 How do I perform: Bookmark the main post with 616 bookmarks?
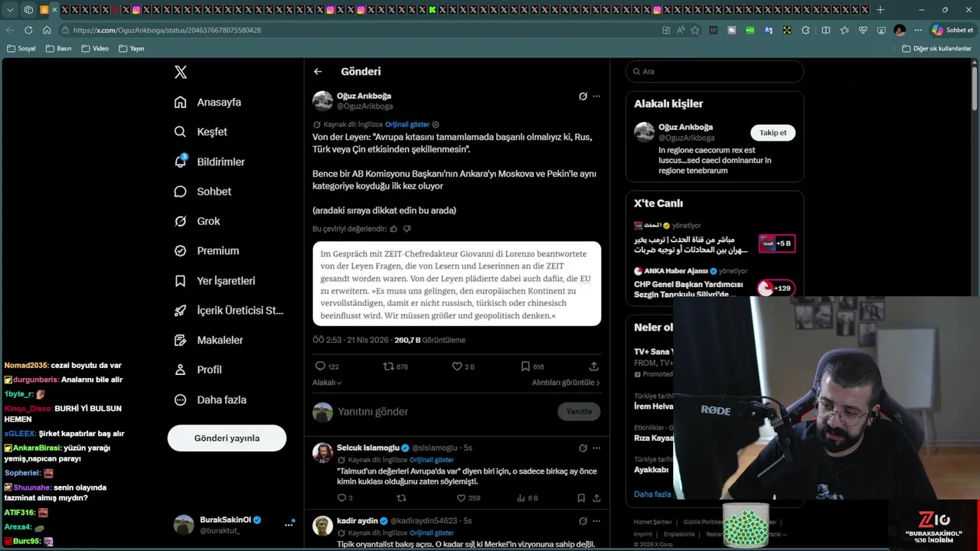[532, 367]
